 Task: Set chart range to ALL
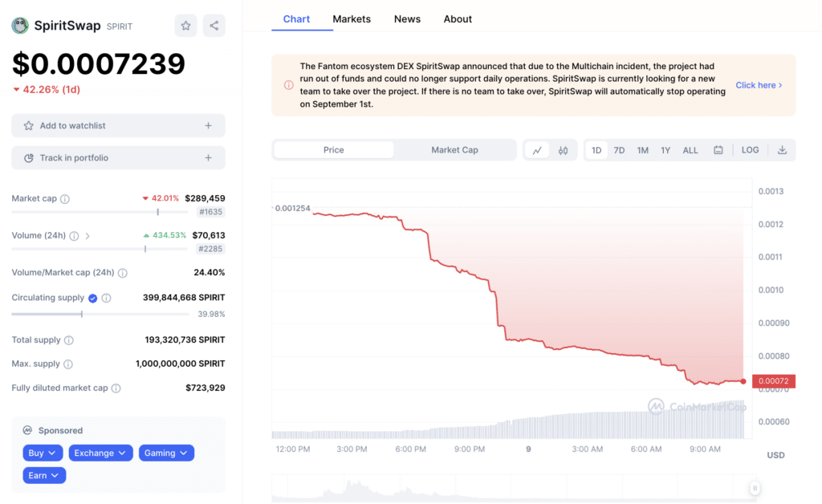pos(690,150)
